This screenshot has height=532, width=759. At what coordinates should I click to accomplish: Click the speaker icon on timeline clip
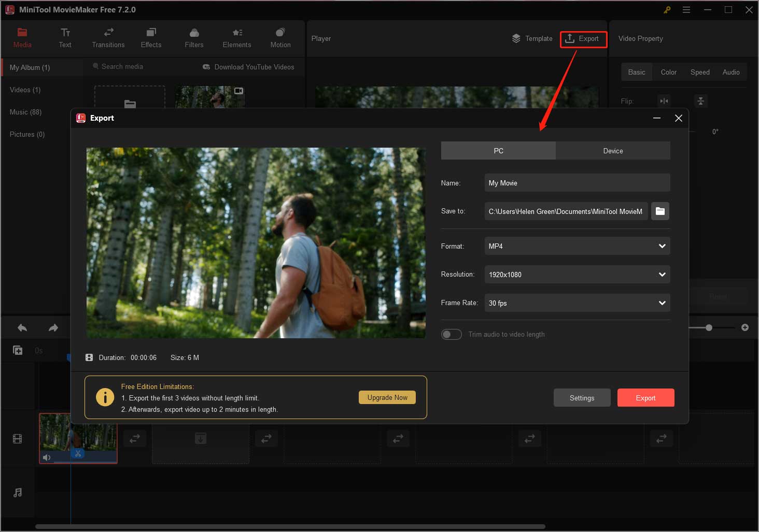click(47, 457)
